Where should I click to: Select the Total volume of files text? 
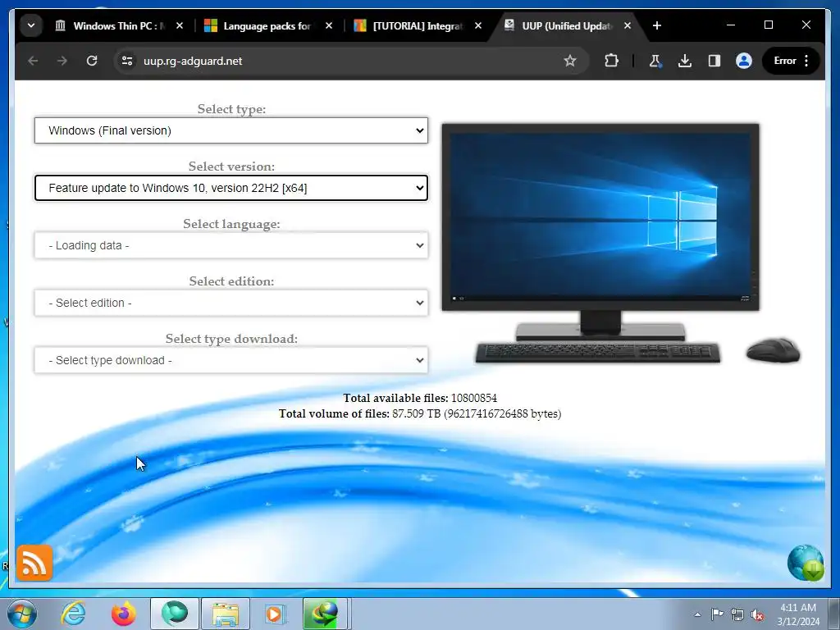point(420,413)
